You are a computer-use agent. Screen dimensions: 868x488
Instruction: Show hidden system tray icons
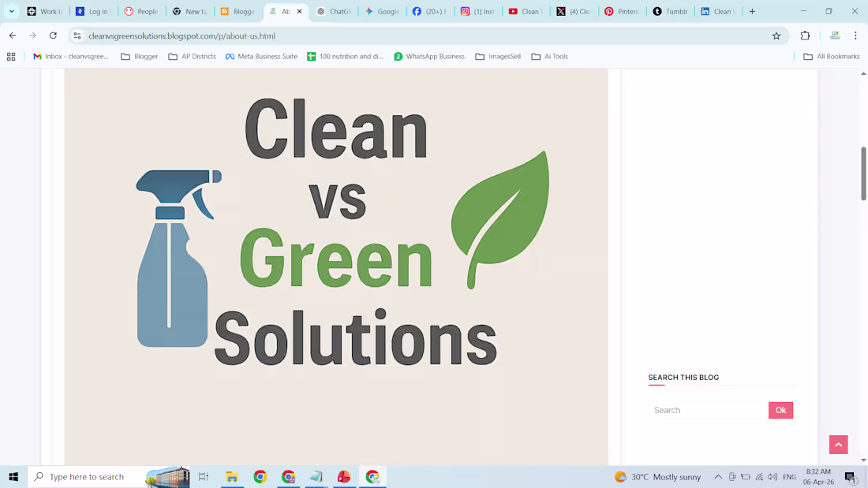[718, 476]
